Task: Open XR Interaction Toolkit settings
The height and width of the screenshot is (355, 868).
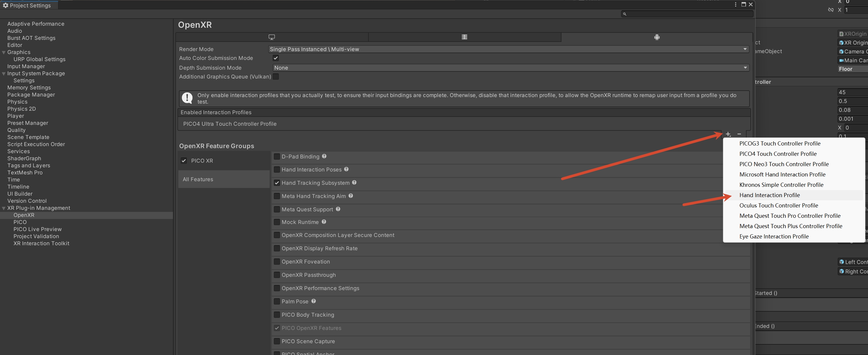Action: [41, 243]
